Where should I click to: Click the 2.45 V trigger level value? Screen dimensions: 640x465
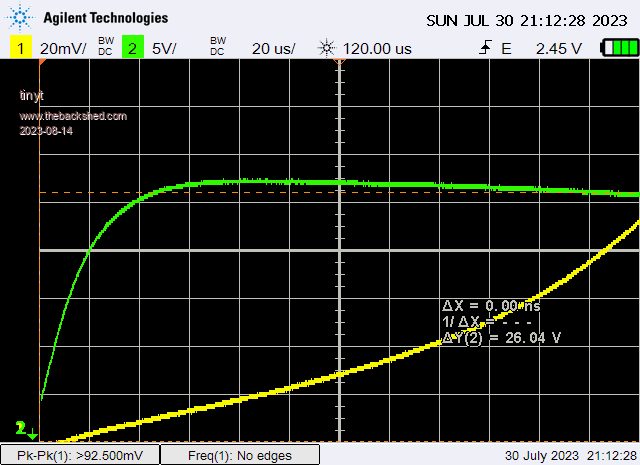point(558,48)
